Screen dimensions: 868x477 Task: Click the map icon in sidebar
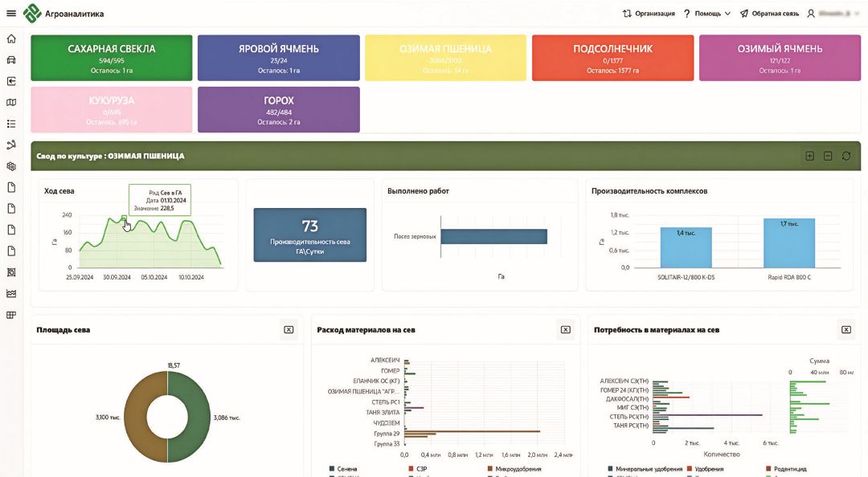click(11, 103)
